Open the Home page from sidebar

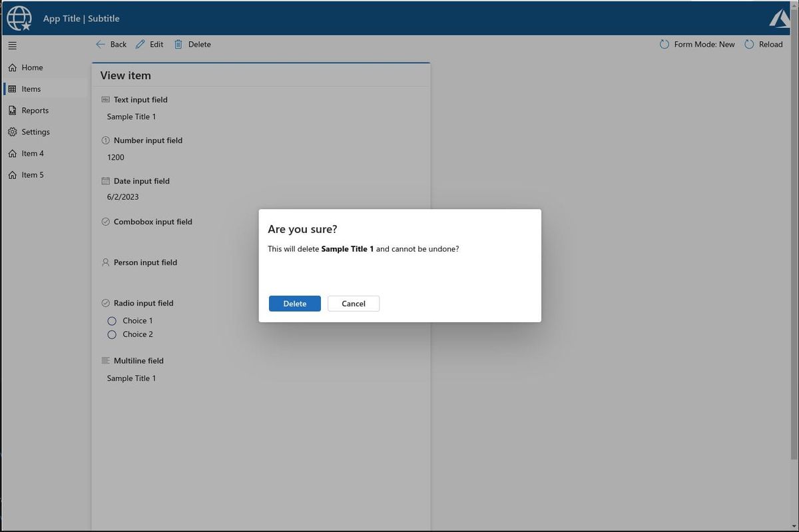[32, 67]
